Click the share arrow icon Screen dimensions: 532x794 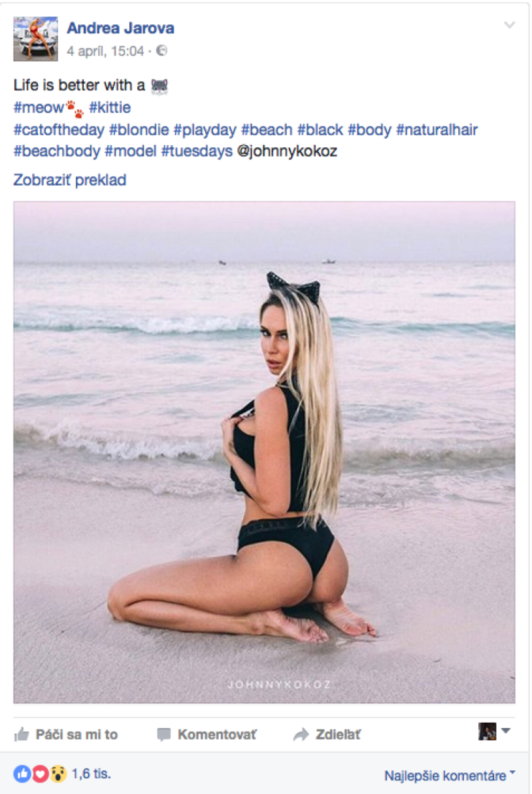[x=301, y=735]
